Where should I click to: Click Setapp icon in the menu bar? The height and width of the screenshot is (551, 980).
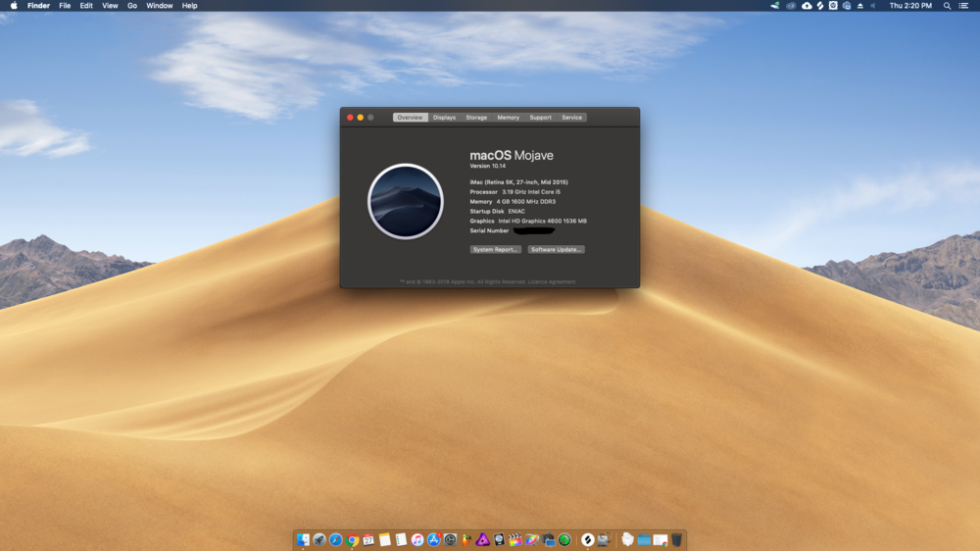coord(820,6)
